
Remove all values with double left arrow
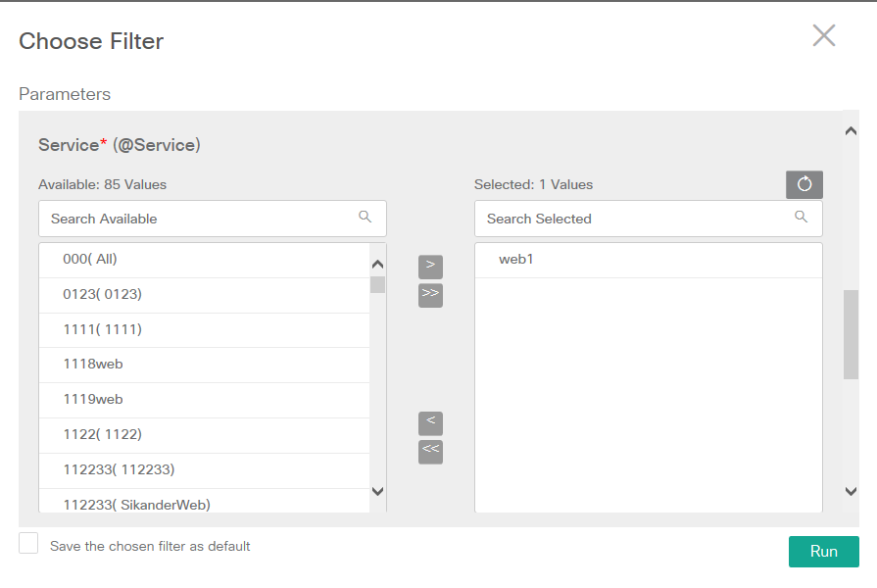430,451
